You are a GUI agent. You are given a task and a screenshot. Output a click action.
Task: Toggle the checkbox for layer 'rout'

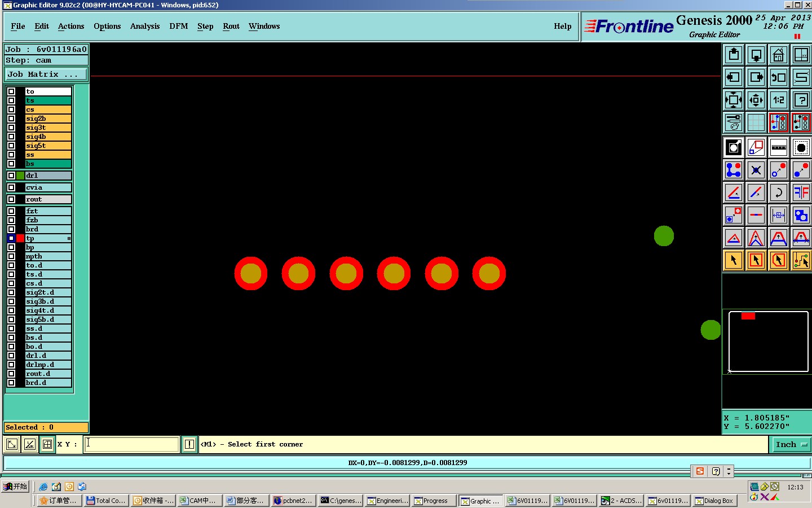point(11,199)
